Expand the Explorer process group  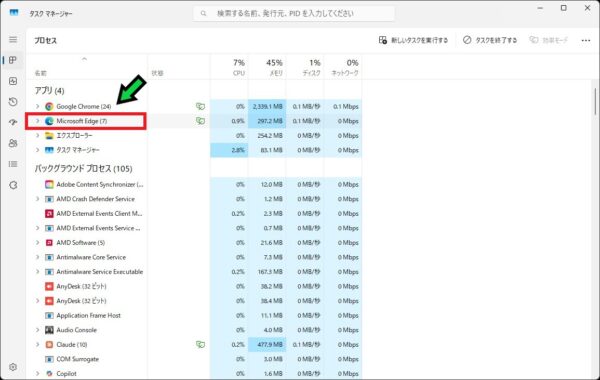tap(38, 135)
